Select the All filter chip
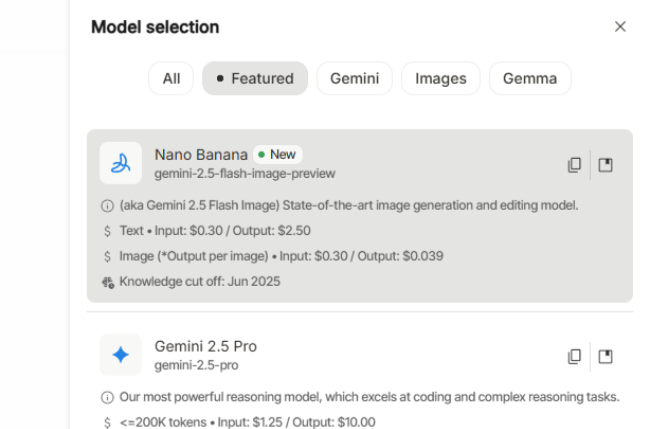650x429 pixels. click(x=171, y=78)
